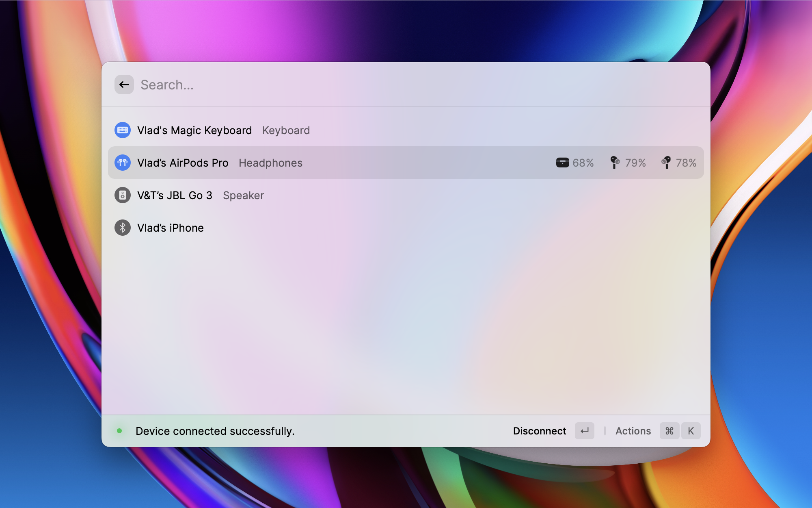Click the right AirPod 78% battery icon
Viewport: 812px width, 508px height.
666,163
